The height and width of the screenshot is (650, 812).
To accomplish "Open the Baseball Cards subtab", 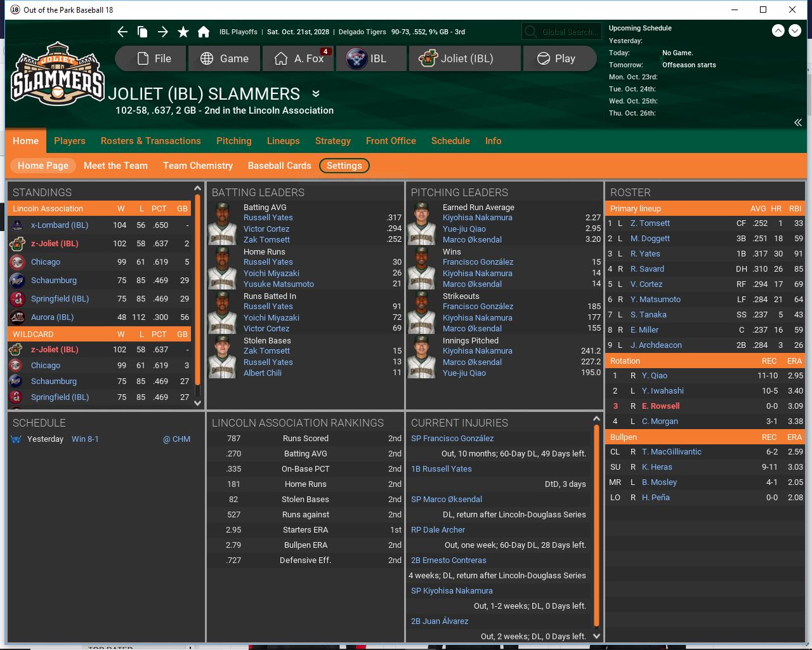I will [280, 166].
